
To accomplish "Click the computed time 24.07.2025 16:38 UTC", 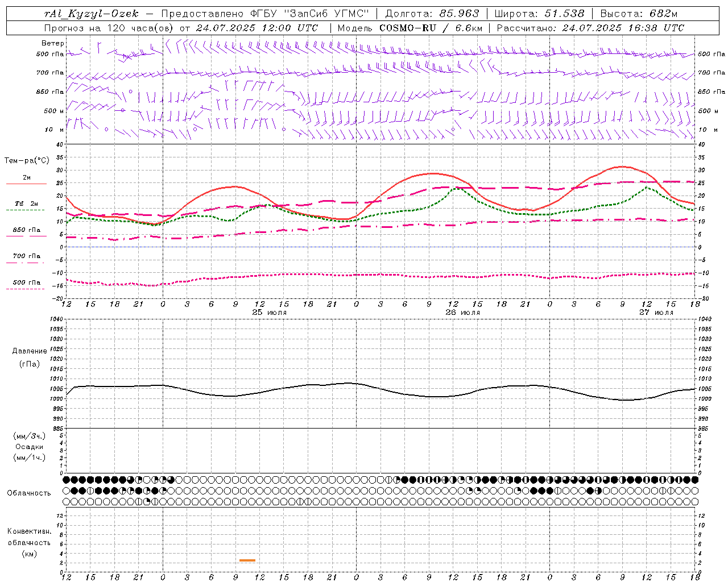I will click(623, 28).
